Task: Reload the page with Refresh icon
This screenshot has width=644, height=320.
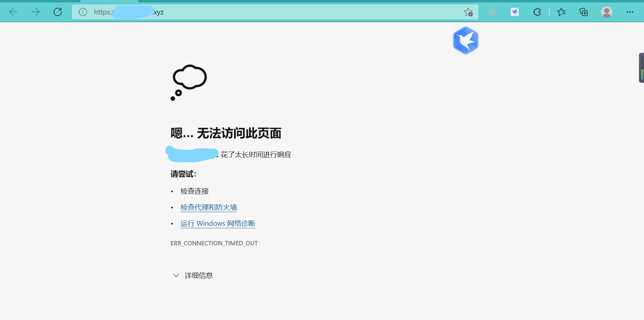Action: click(x=58, y=12)
